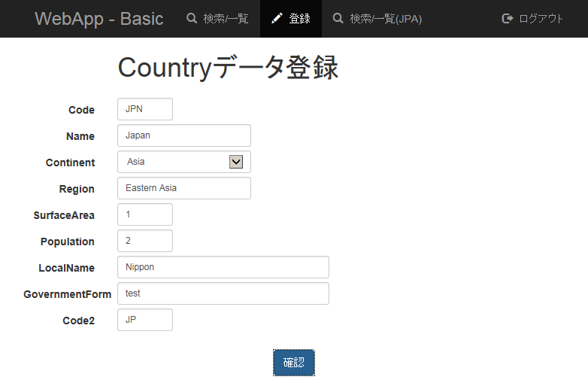Focus the SurfaceArea input field

[x=145, y=214]
